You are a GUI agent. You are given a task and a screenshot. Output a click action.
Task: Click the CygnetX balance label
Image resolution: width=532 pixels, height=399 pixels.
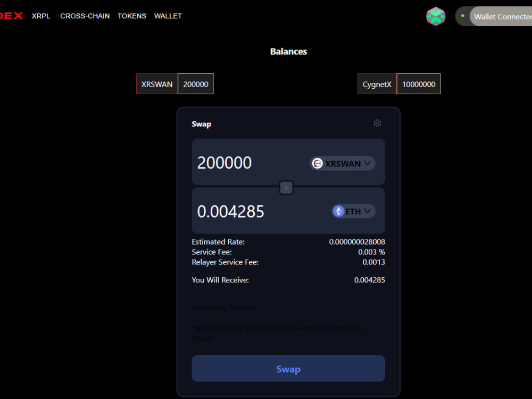(377, 84)
